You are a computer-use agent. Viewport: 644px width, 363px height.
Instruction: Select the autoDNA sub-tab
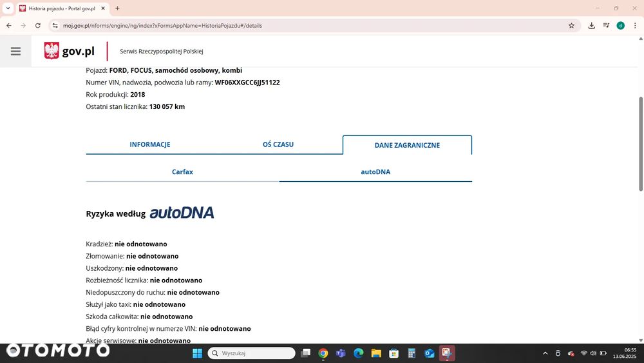[x=375, y=172]
